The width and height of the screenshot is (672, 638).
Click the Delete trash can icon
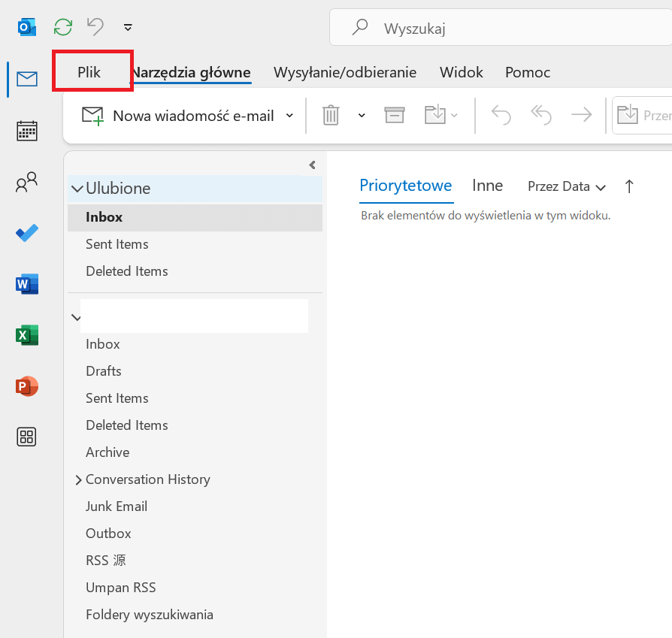331,115
